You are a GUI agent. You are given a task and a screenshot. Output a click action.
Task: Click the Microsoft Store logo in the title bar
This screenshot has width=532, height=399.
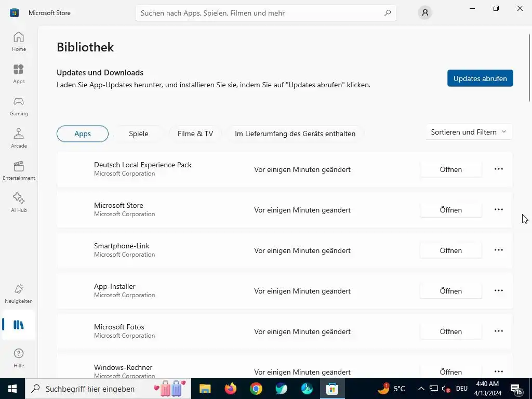(x=14, y=13)
